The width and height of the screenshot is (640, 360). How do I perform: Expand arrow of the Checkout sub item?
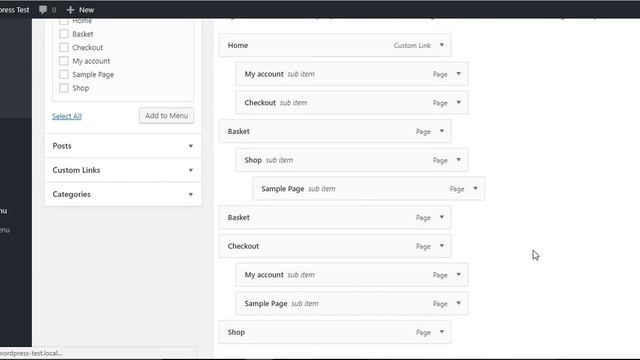(x=458, y=102)
